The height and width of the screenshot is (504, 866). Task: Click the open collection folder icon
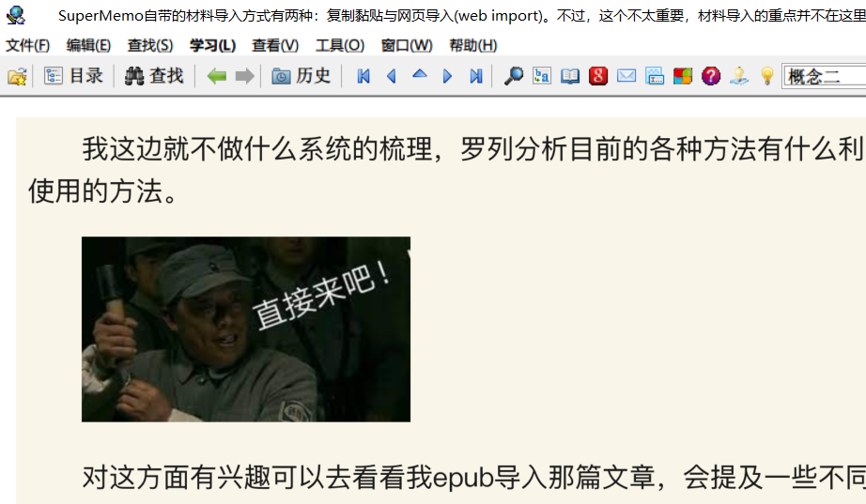click(17, 76)
